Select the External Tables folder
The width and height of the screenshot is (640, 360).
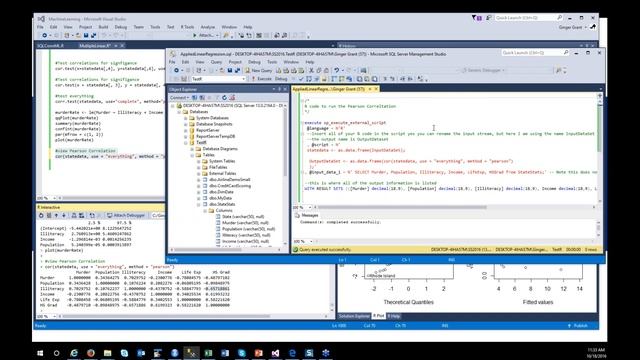(222, 173)
